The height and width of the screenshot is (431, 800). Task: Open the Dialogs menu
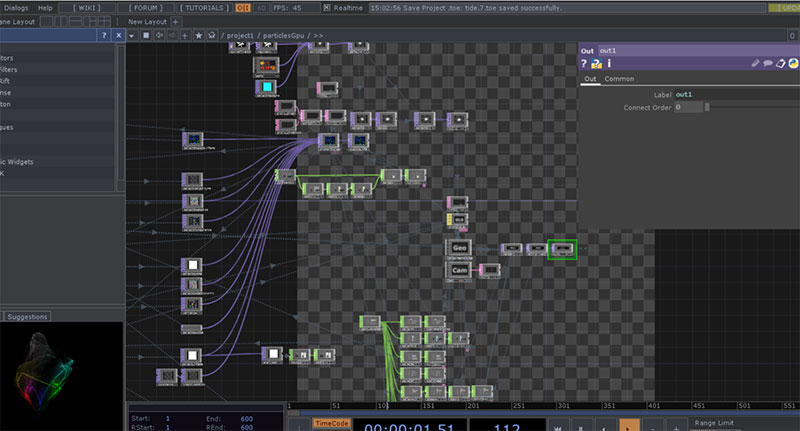click(16, 8)
